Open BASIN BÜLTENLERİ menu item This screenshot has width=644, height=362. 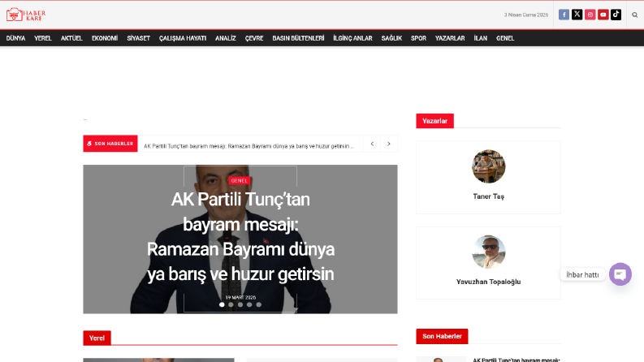(298, 38)
